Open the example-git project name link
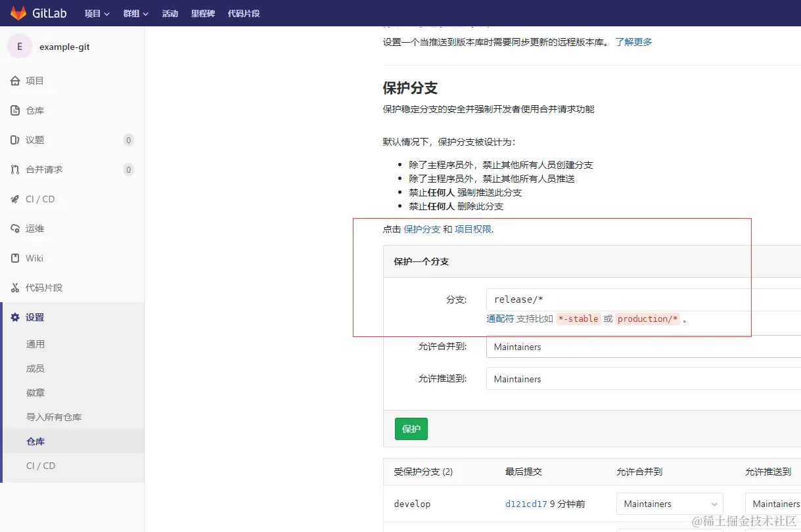Image resolution: width=801 pixels, height=532 pixels. point(64,47)
